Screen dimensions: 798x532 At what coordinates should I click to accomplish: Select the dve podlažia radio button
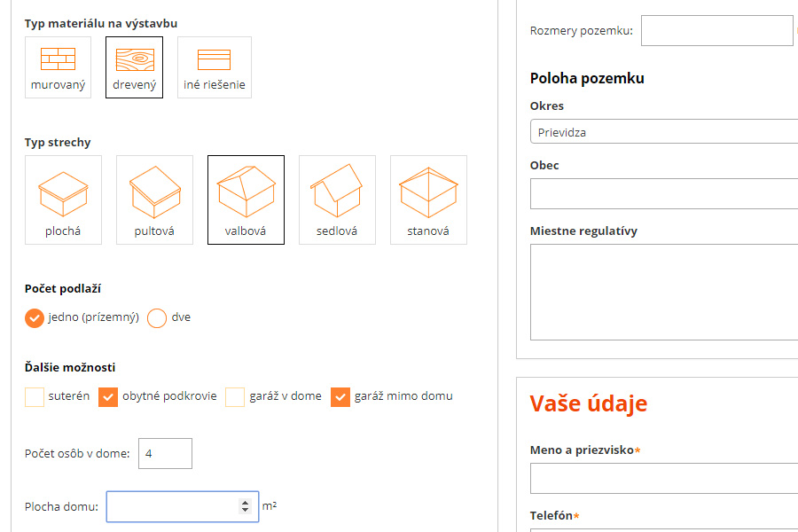click(x=156, y=317)
